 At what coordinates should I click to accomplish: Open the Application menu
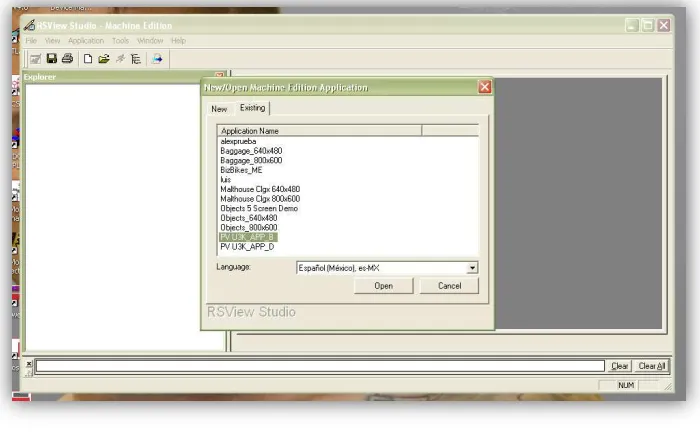(86, 41)
